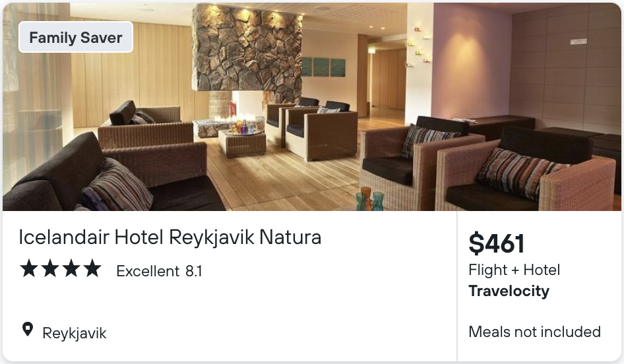Viewport: 624px width, 364px height.
Task: Click the Family Saver badge
Action: pyautogui.click(x=76, y=38)
